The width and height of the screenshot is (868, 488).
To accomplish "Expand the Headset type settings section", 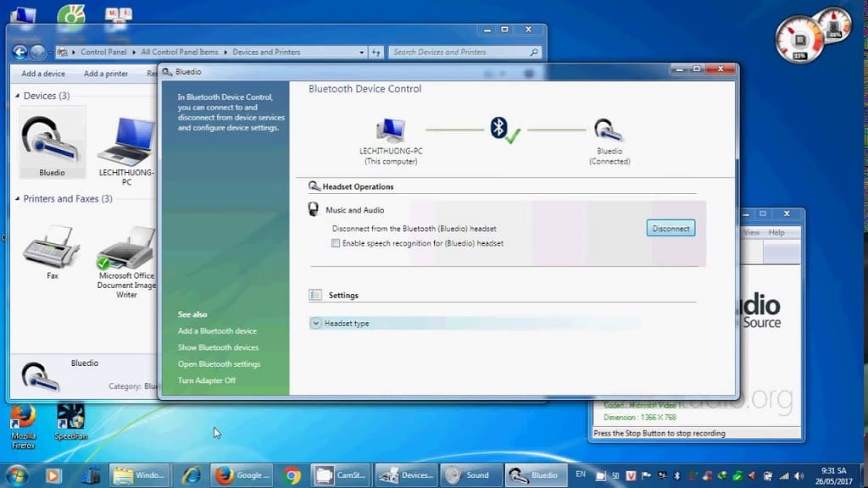I will tap(315, 323).
